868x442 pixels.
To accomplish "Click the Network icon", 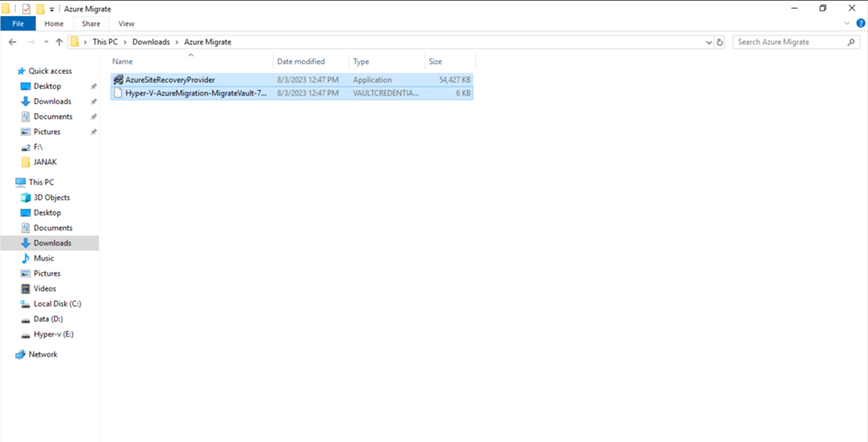I will (20, 354).
